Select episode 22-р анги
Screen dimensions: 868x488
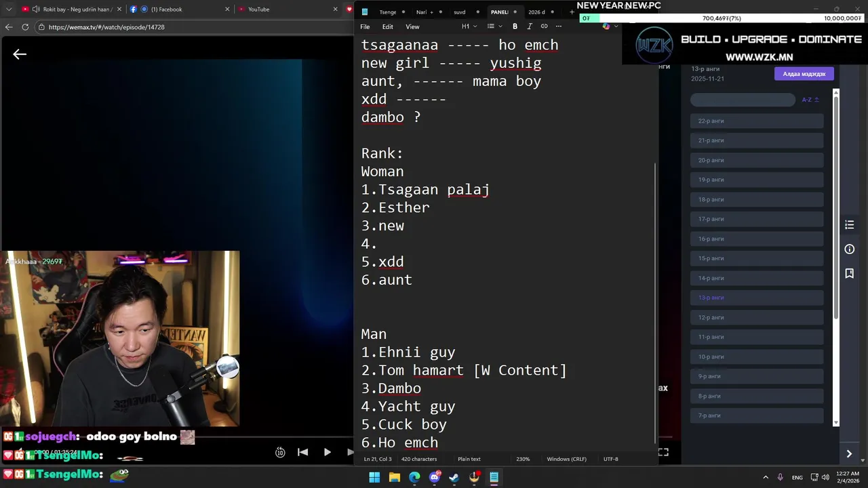757,121
